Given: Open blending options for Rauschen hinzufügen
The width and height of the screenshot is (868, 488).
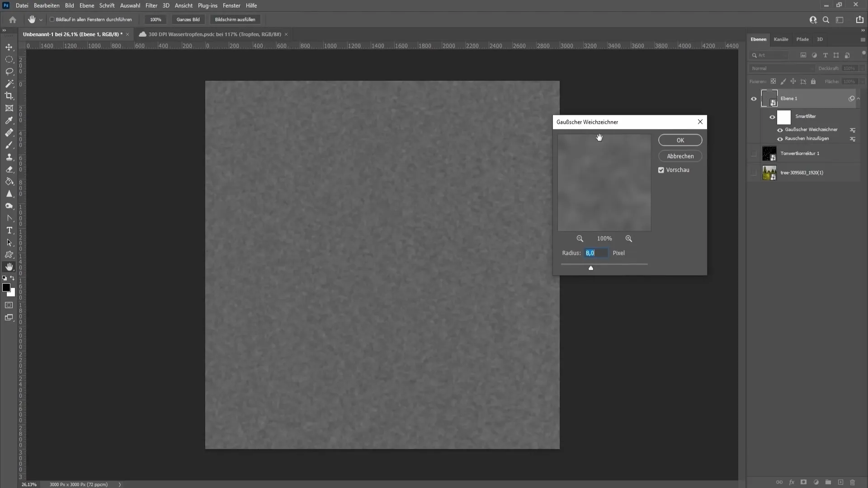Looking at the screenshot, I should pos(853,139).
